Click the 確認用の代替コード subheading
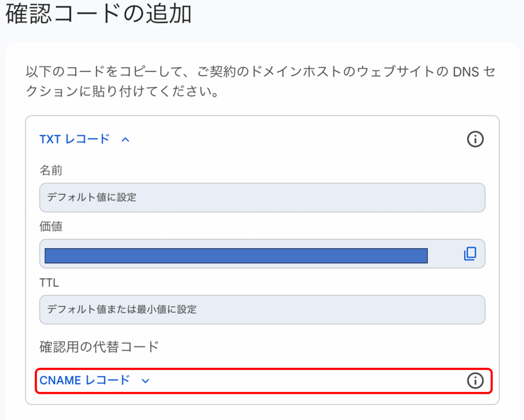The width and height of the screenshot is (524, 420). tap(99, 347)
